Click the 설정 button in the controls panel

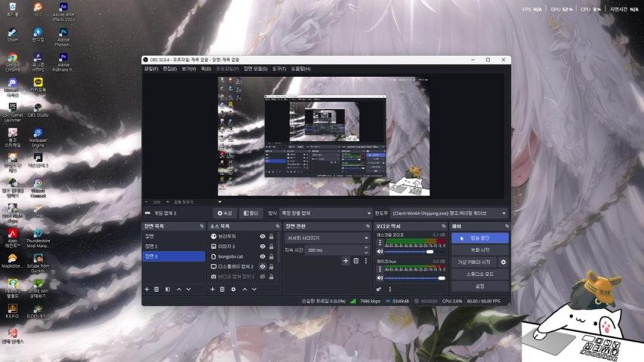(x=479, y=286)
